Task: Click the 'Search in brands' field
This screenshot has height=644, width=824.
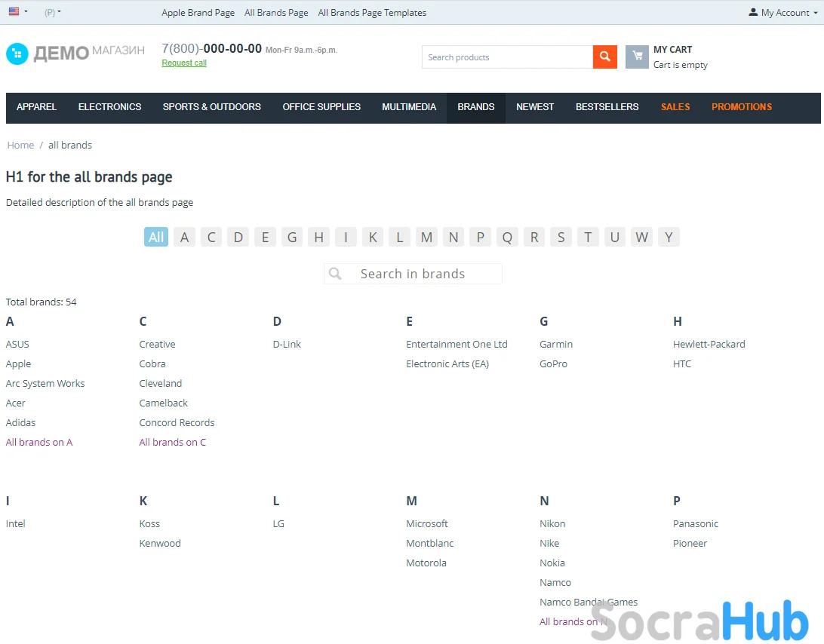Action: (x=423, y=274)
